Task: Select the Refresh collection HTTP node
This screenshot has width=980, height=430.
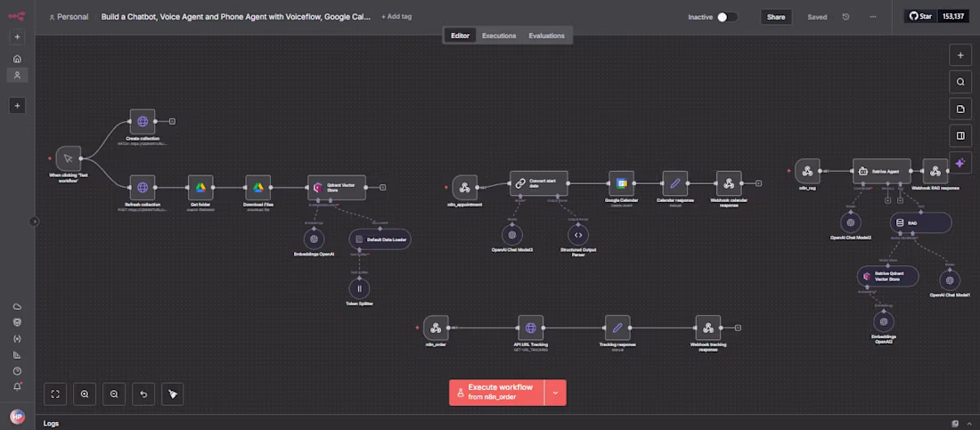Action: [143, 188]
